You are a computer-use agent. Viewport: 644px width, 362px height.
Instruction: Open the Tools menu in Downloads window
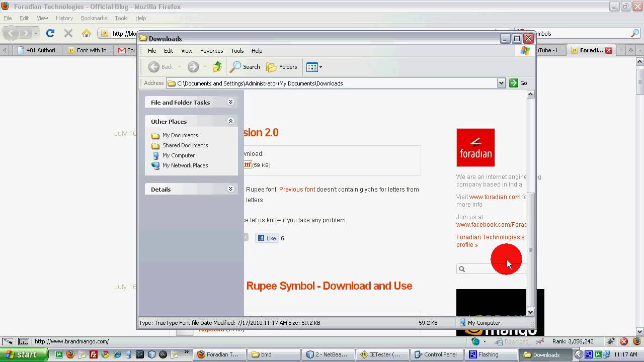click(237, 51)
